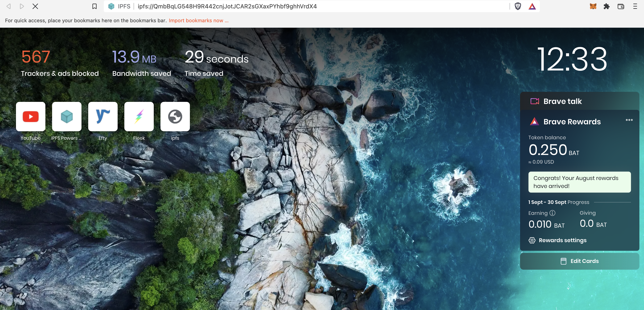Click the ipfs:// address bar URL

tap(227, 6)
